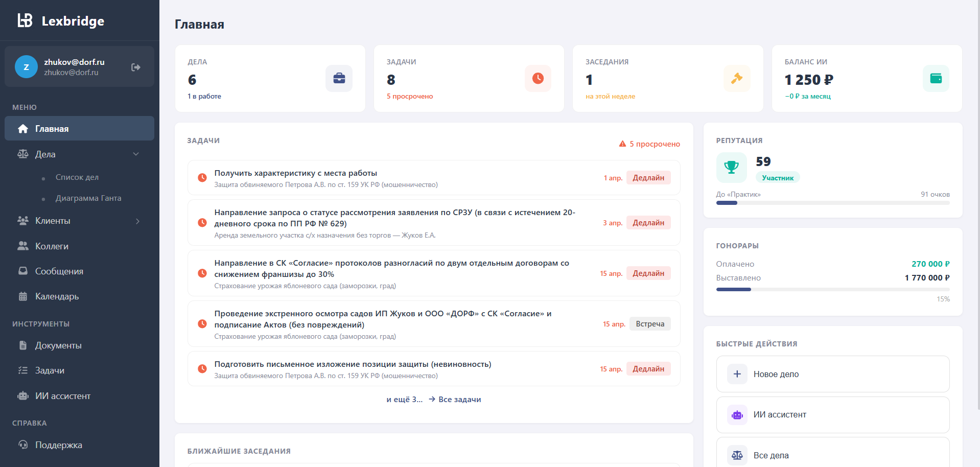
Task: Click the trophy icon in the РЕПУТАЦИЯ panel
Action: [731, 167]
